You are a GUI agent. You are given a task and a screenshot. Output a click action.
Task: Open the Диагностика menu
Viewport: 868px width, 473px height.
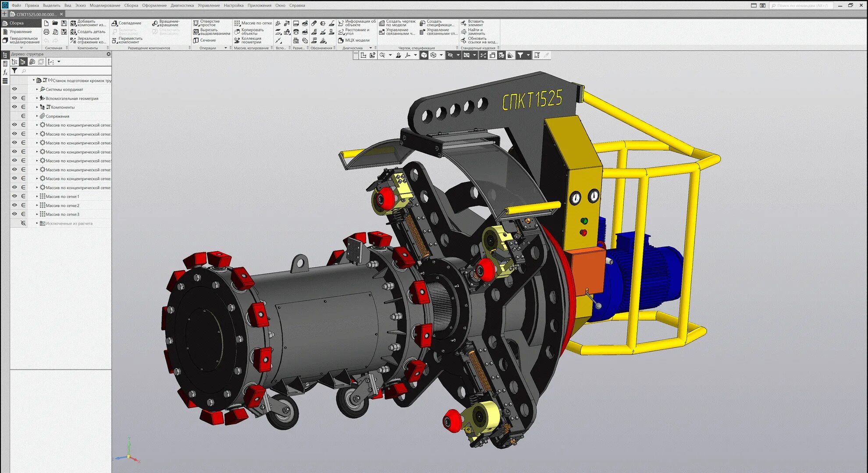tap(182, 5)
